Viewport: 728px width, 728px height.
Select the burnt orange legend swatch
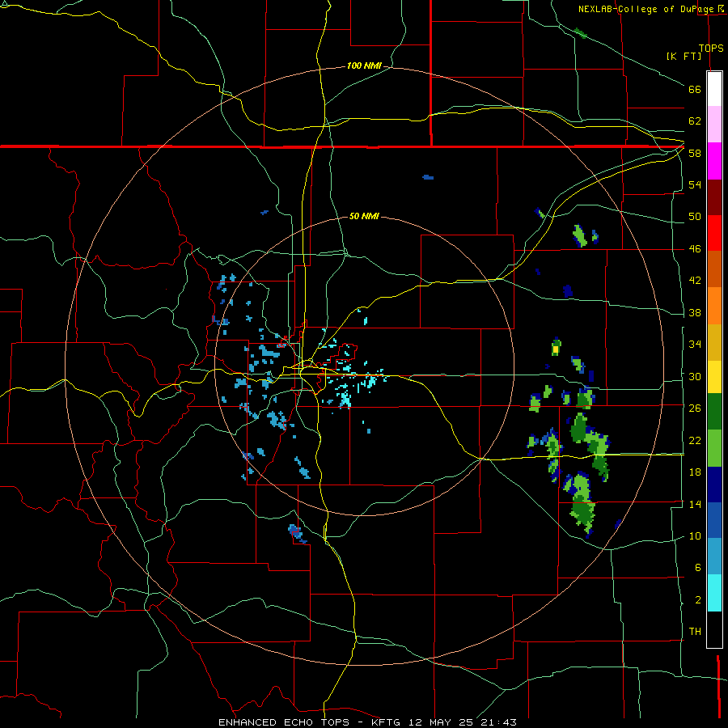[714, 269]
